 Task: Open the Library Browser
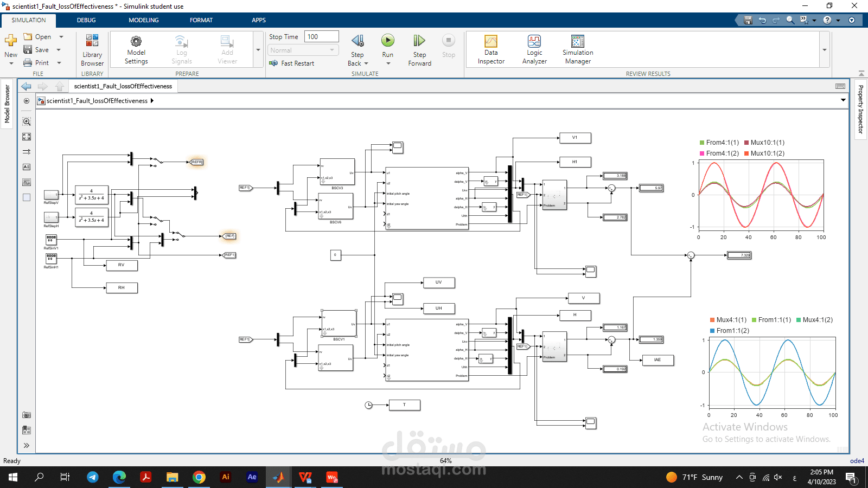tap(92, 50)
